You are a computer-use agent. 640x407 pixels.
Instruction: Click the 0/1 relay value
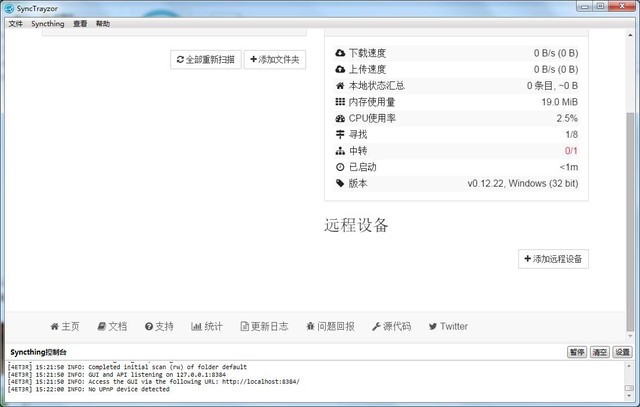point(571,151)
